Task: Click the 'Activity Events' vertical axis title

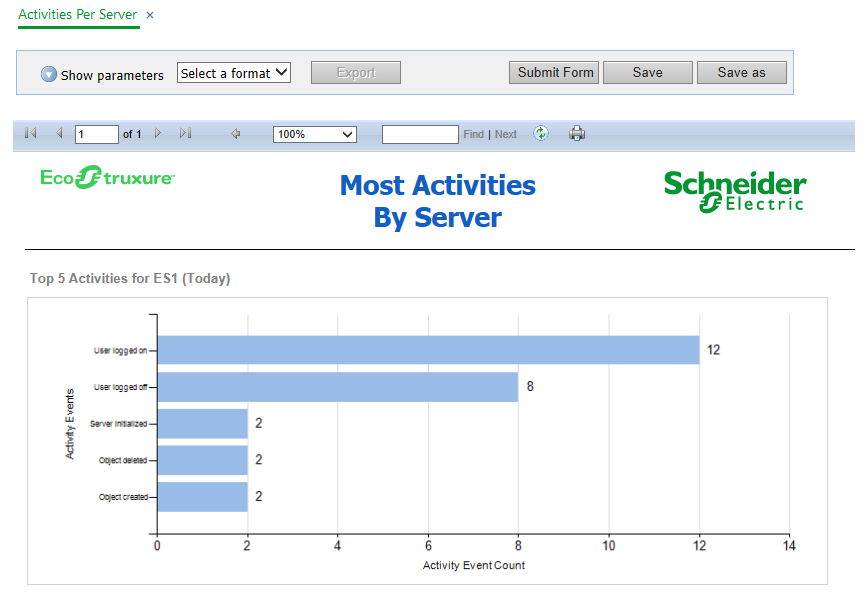Action: pyautogui.click(x=70, y=424)
